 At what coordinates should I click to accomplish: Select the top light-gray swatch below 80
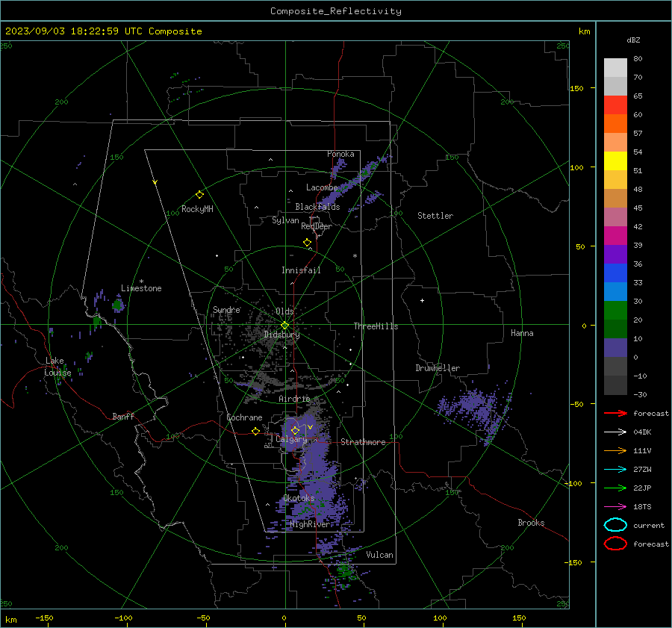click(x=615, y=68)
